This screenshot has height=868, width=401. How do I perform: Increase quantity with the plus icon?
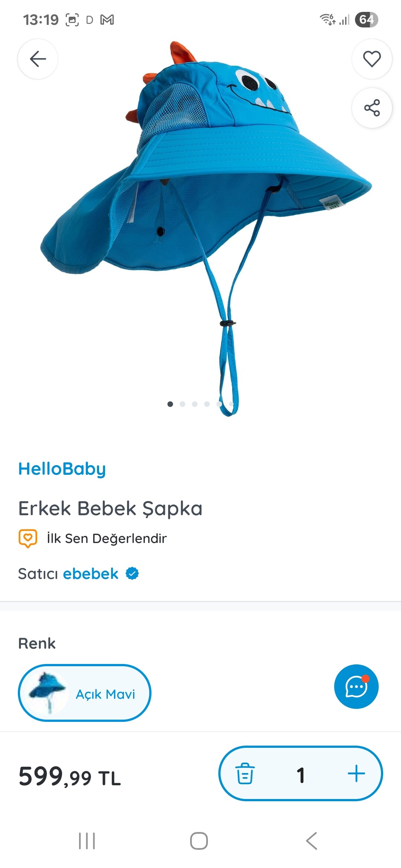[x=356, y=773]
